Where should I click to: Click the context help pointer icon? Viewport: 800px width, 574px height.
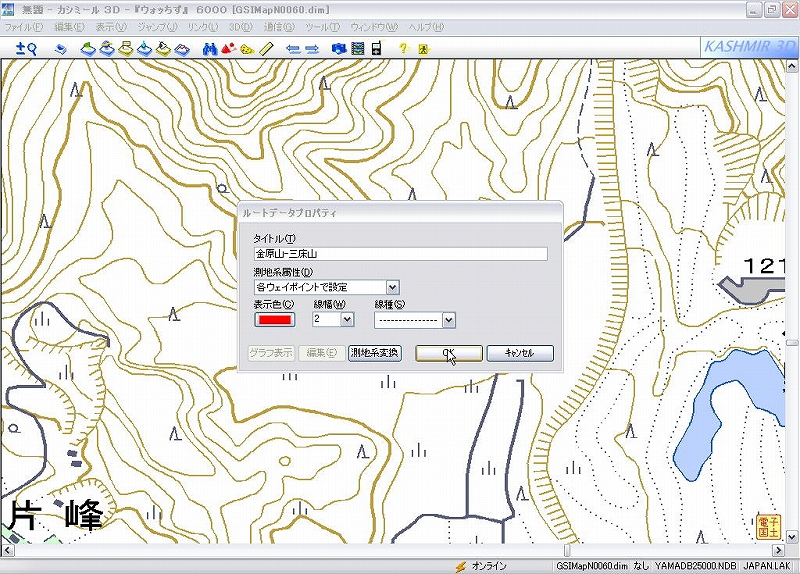[x=424, y=49]
